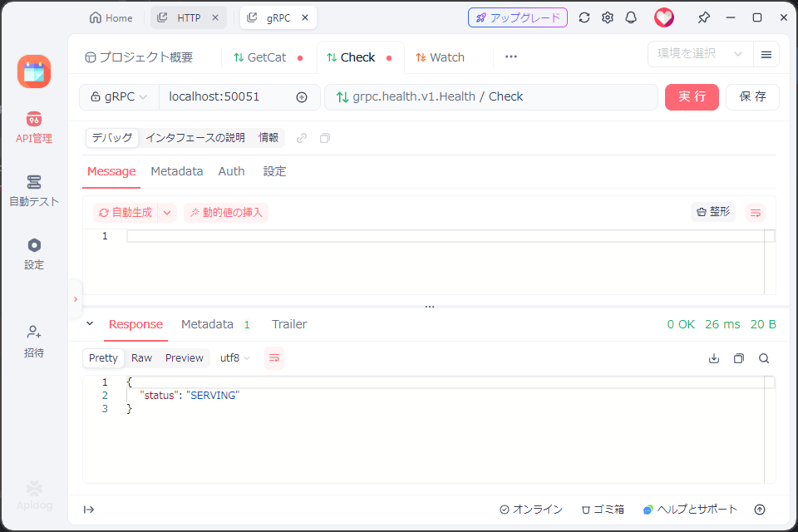Open 自動テスト in the sidebar

(x=33, y=190)
